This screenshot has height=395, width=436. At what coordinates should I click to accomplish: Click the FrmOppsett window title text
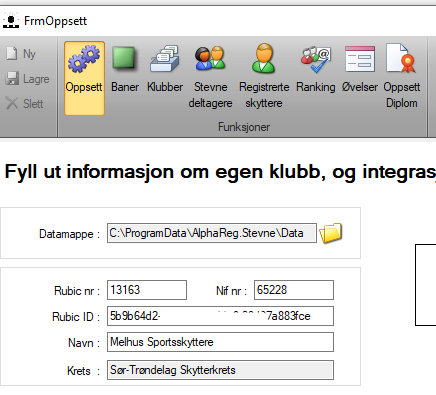click(x=55, y=21)
